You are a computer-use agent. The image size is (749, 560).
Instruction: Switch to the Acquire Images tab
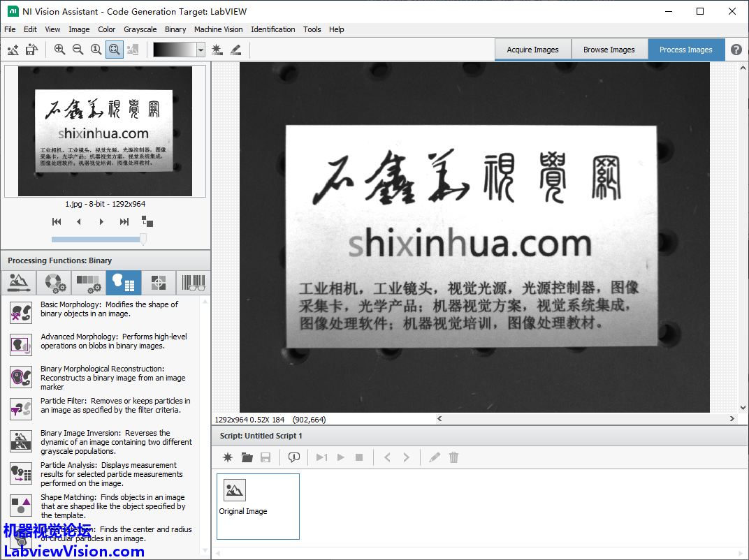tap(532, 50)
